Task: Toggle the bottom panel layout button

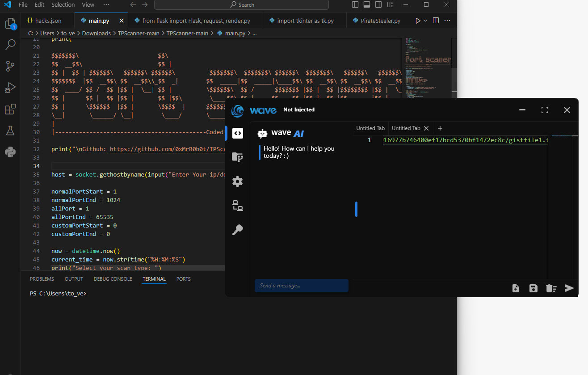Action: (367, 5)
